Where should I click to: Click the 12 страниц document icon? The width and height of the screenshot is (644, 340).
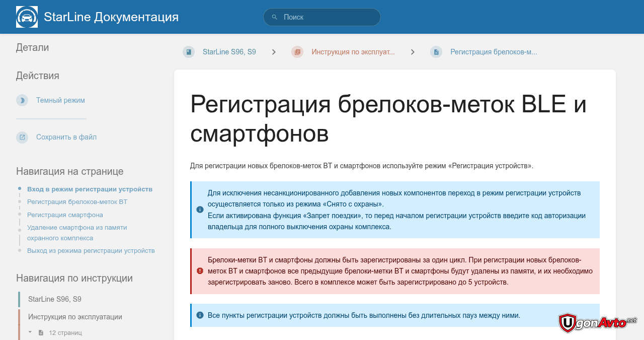(41, 333)
